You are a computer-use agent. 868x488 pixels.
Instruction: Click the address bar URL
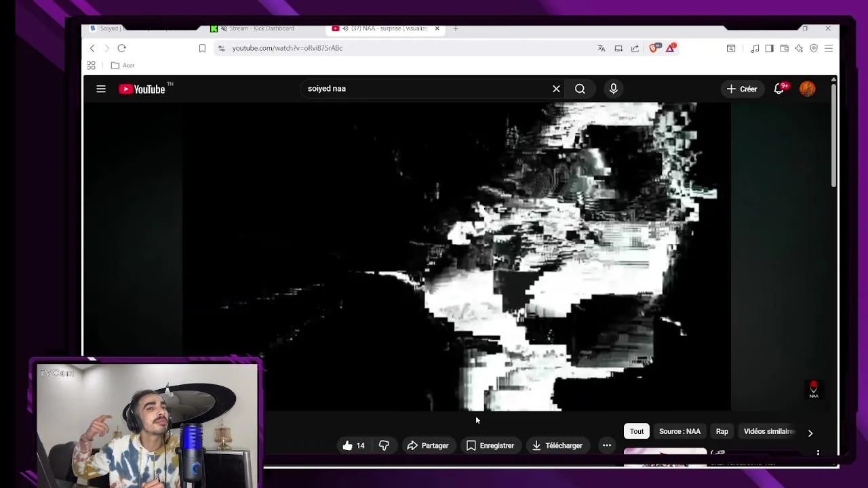point(288,48)
